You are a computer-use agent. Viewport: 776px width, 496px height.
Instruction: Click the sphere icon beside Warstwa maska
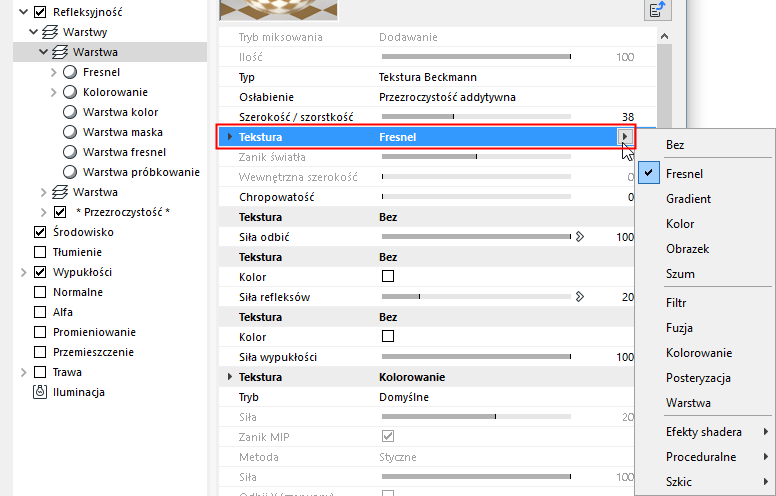[x=70, y=132]
